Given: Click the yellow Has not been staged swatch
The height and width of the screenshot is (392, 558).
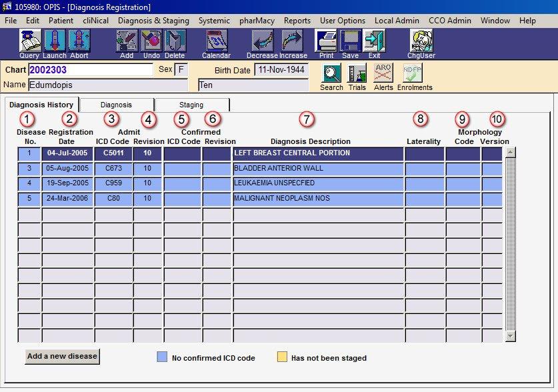Looking at the screenshot, I should click(x=282, y=357).
